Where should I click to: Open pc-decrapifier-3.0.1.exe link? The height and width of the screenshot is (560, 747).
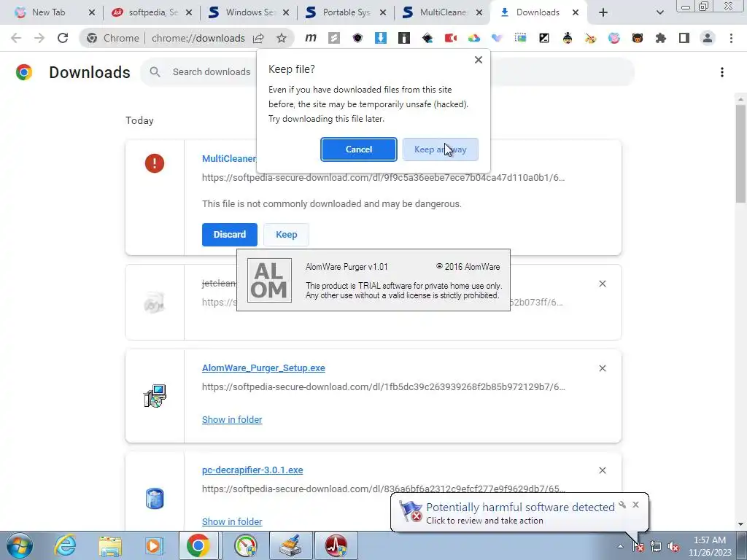[252, 470]
